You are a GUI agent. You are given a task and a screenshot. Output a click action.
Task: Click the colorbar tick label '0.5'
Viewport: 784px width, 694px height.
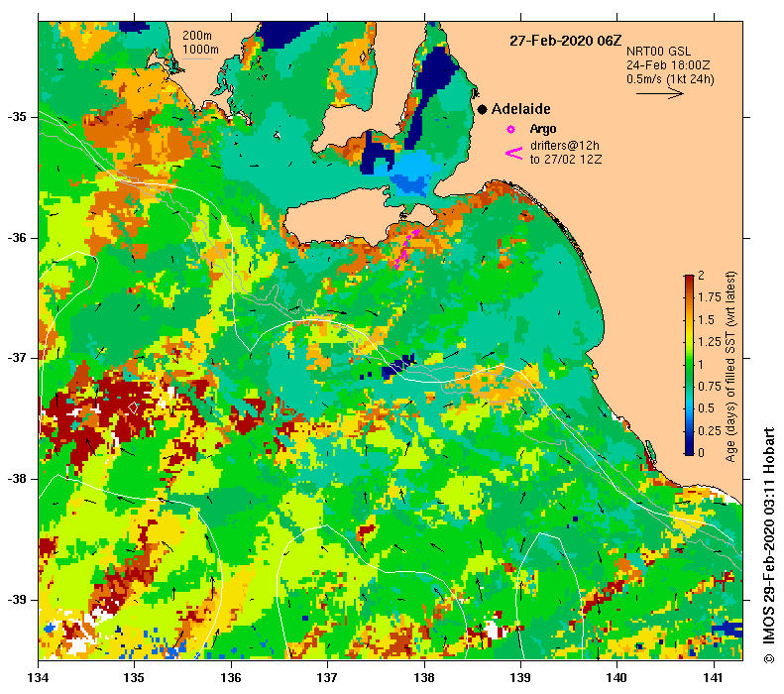[x=706, y=408]
